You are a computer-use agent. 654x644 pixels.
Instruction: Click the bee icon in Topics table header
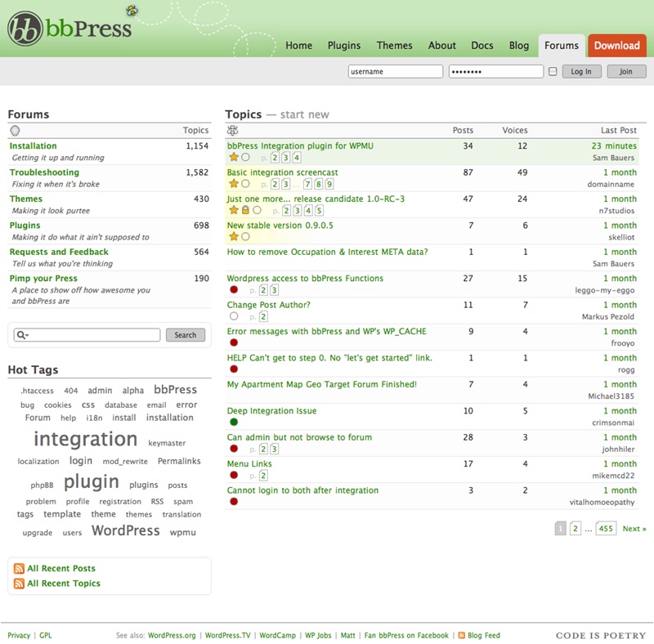pos(232,131)
